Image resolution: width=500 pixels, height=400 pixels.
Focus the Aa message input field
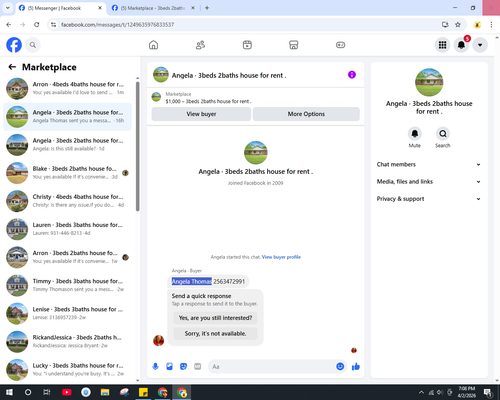click(x=272, y=367)
